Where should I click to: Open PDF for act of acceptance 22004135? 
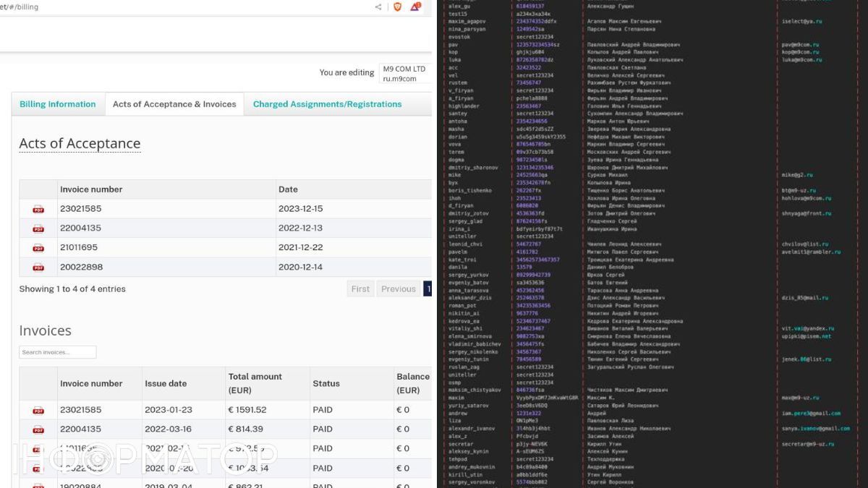(x=38, y=228)
